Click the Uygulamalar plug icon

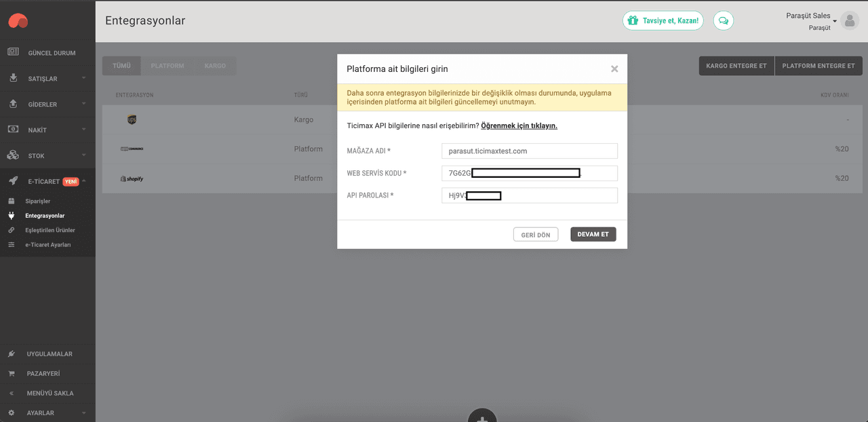point(11,353)
